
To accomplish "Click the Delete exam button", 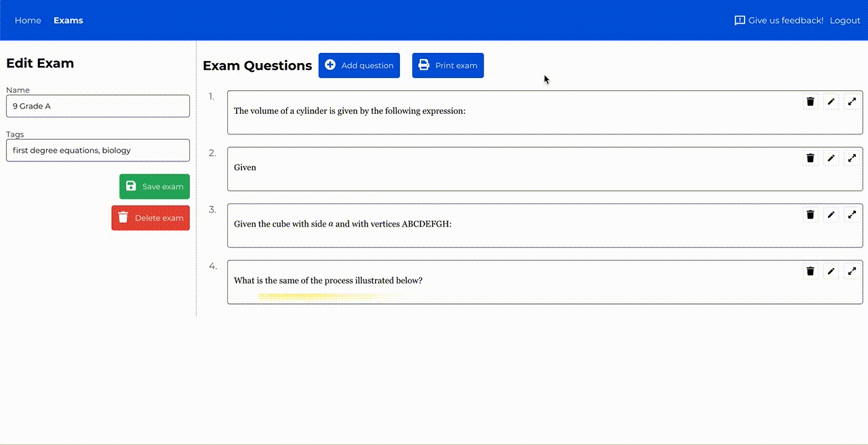I will click(x=151, y=218).
